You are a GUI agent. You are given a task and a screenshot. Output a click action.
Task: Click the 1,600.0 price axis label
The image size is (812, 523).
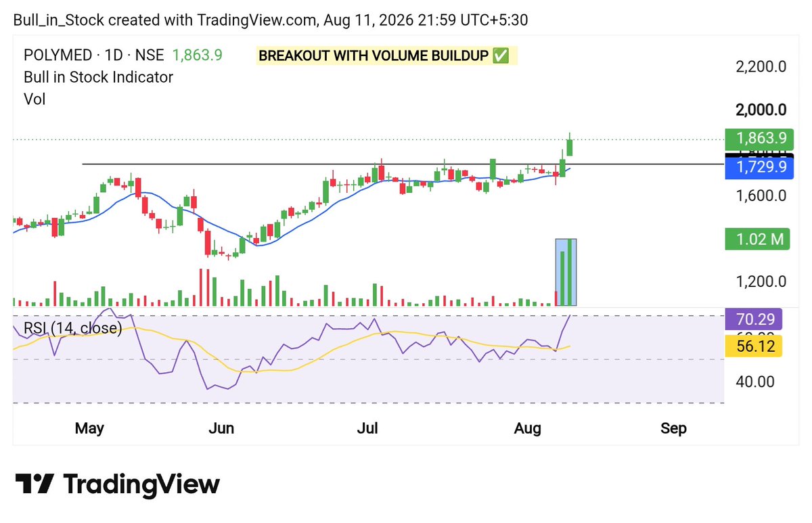[x=760, y=196]
